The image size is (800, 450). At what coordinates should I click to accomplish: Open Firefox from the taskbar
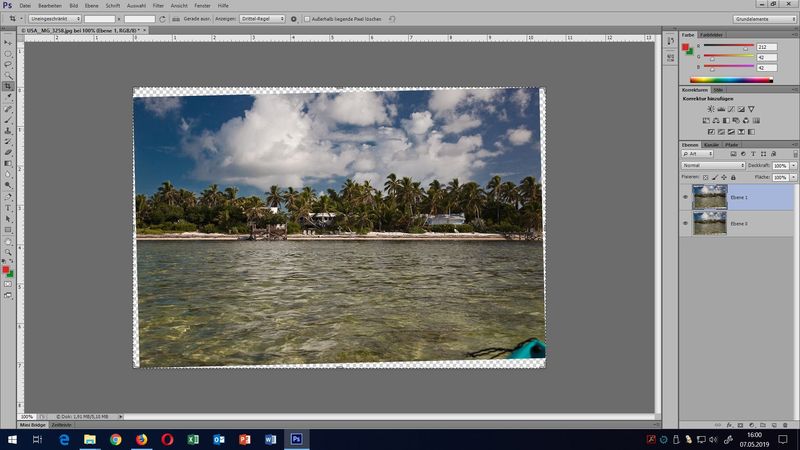(141, 439)
